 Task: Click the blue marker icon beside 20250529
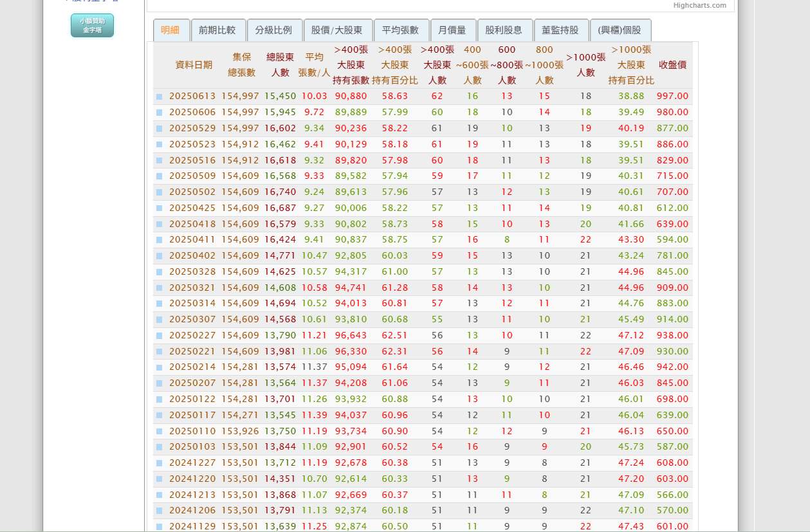[x=159, y=128]
